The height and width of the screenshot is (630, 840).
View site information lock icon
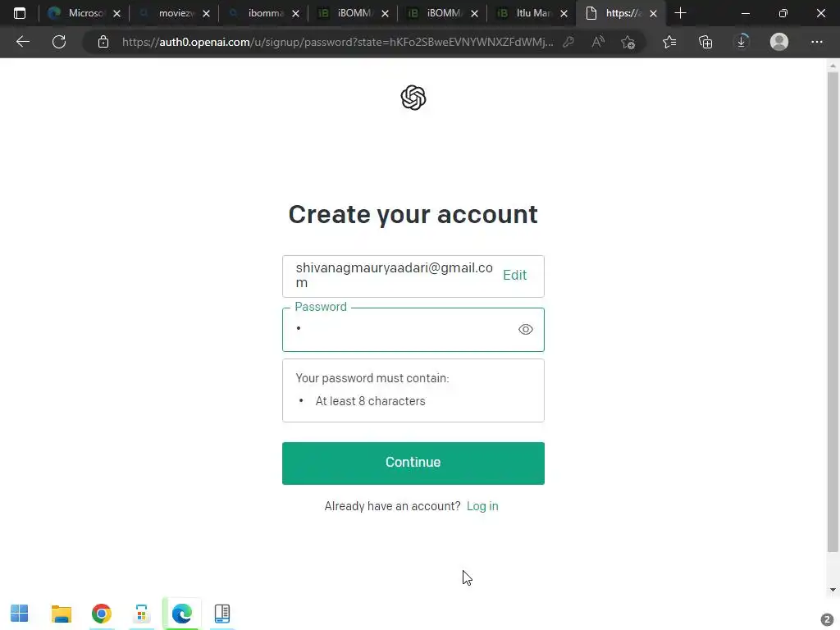103,42
